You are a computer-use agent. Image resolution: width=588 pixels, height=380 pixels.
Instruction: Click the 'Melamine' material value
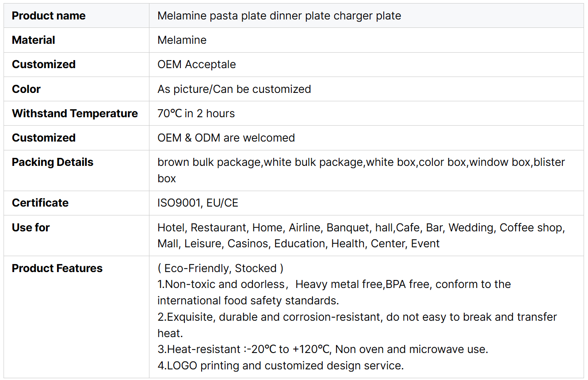pyautogui.click(x=182, y=40)
